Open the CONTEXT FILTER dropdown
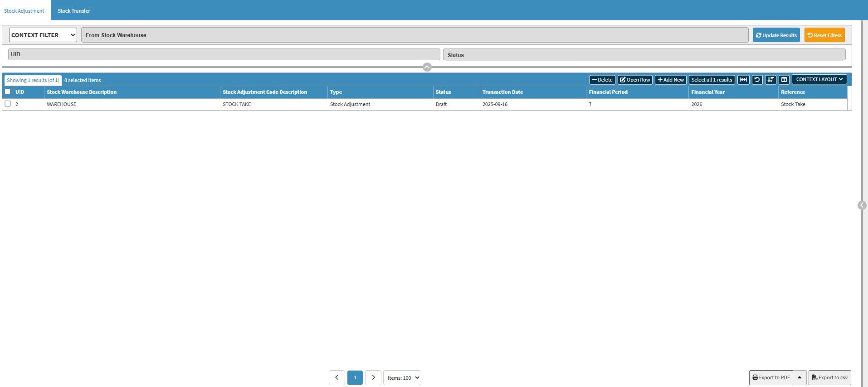 [x=43, y=35]
